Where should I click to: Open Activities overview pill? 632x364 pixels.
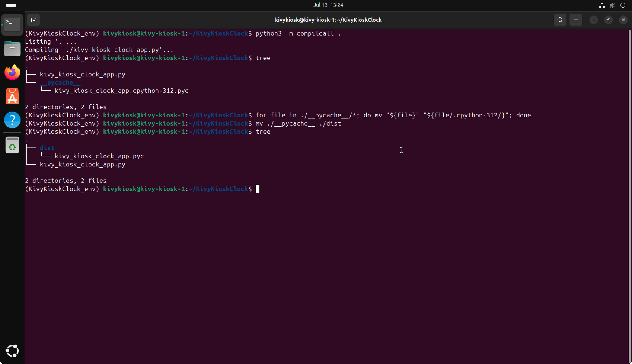click(11, 5)
